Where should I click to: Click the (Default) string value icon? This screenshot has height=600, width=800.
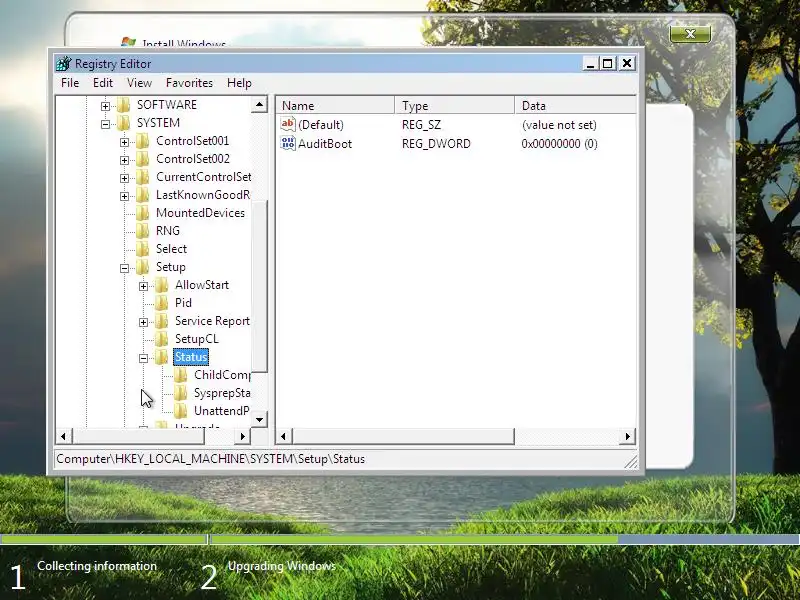coord(288,124)
